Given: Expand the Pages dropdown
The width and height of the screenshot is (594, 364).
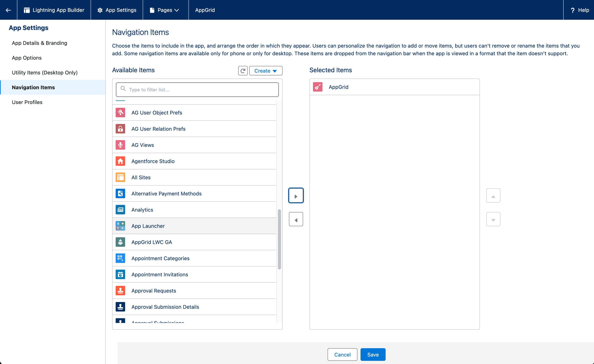Looking at the screenshot, I should tap(165, 10).
